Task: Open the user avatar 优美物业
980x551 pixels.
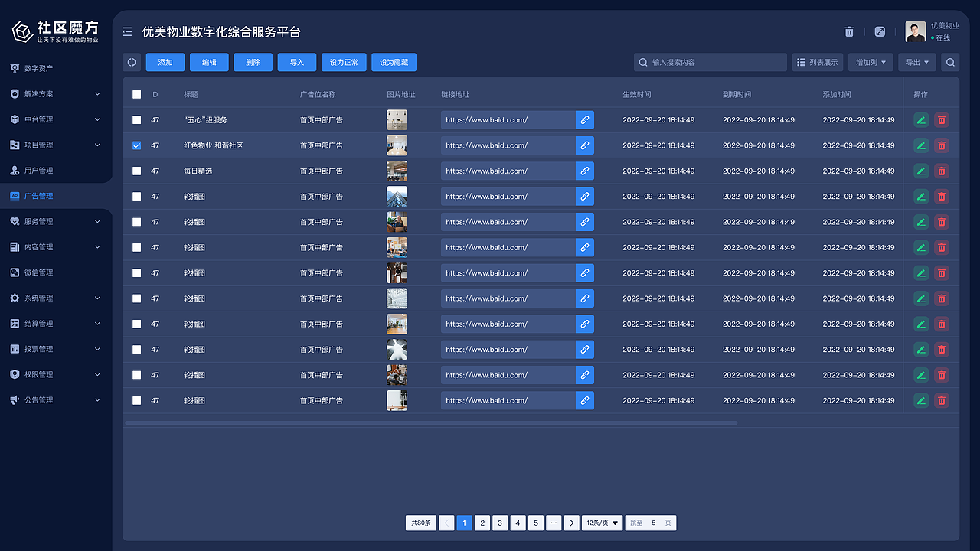Action: click(915, 31)
